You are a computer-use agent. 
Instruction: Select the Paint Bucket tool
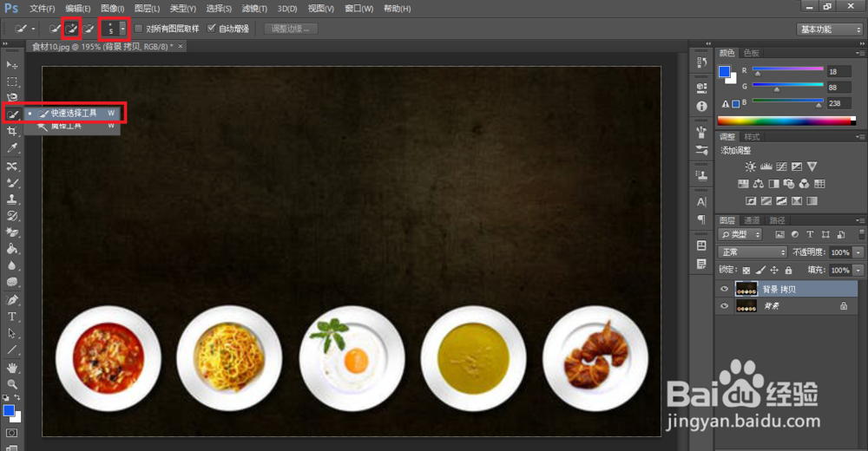click(11, 249)
